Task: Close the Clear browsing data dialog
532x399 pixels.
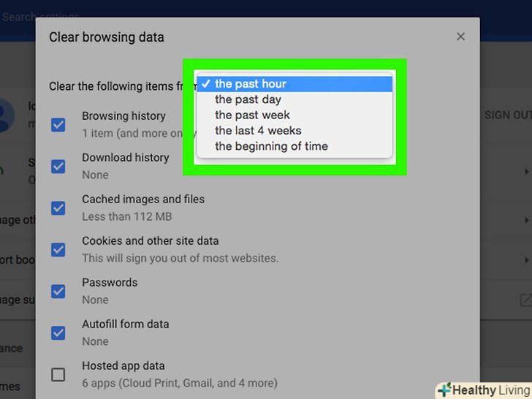Action: (460, 37)
